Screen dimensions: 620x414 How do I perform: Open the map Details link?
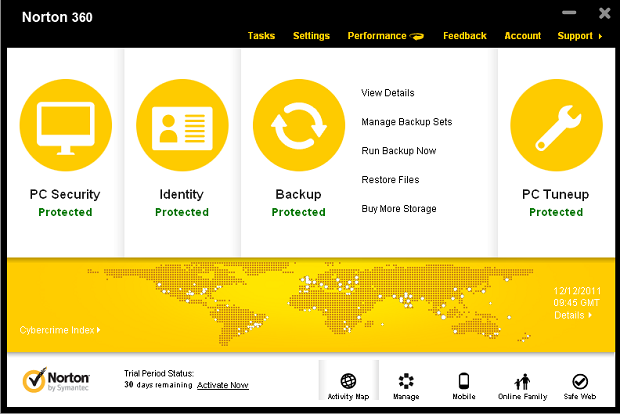point(573,315)
